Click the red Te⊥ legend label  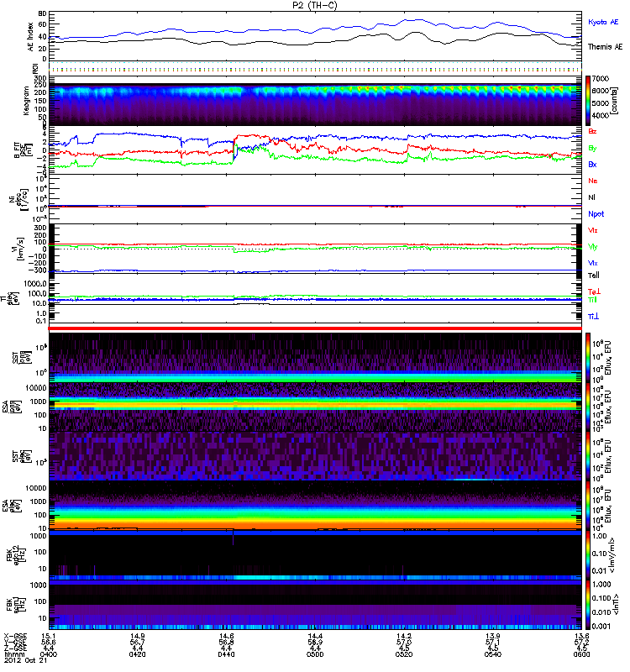[594, 291]
